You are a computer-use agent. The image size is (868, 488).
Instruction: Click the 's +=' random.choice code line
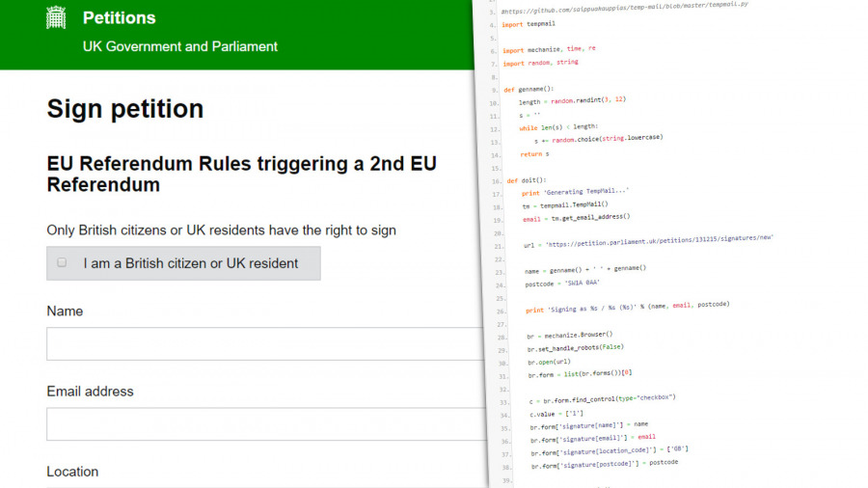tap(598, 140)
